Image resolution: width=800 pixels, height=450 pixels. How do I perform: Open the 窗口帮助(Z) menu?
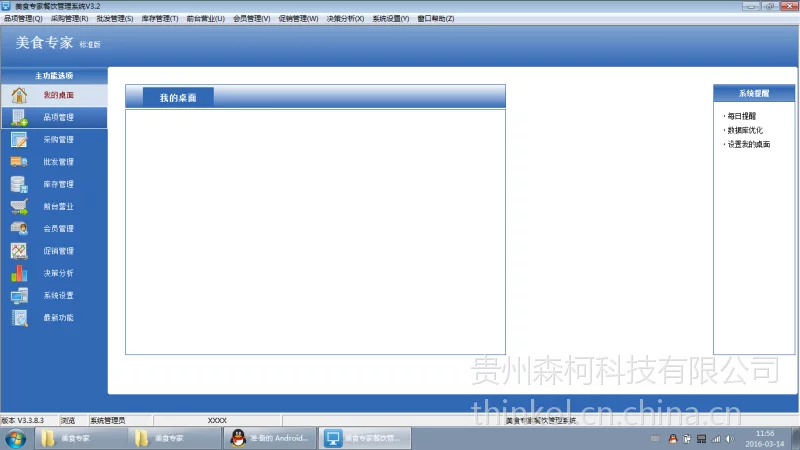pyautogui.click(x=436, y=18)
